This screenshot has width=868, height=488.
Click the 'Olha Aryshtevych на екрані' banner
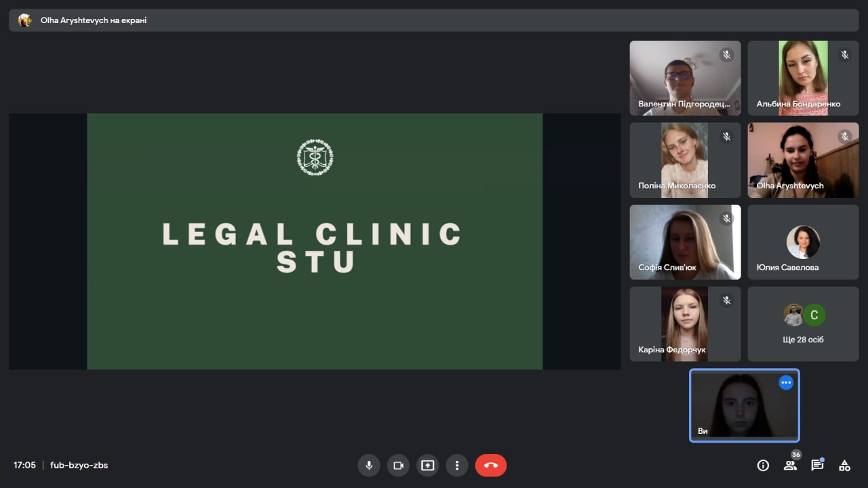click(x=434, y=20)
